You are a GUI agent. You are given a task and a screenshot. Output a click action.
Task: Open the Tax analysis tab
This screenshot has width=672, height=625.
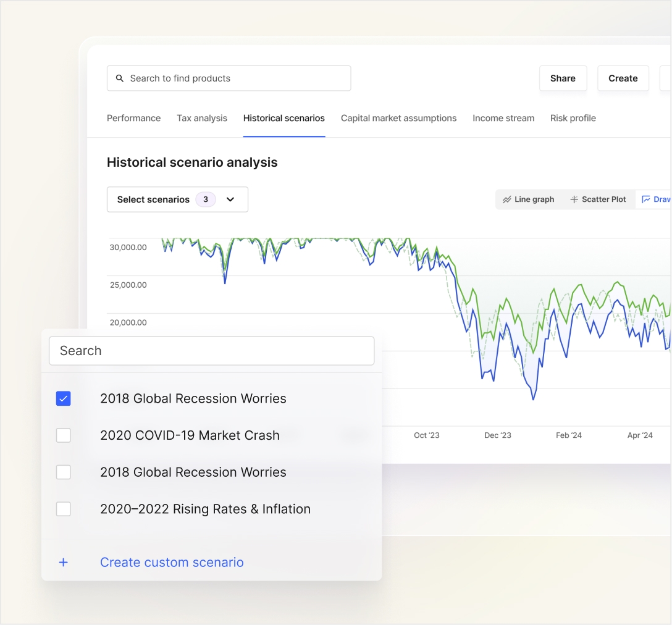point(202,118)
